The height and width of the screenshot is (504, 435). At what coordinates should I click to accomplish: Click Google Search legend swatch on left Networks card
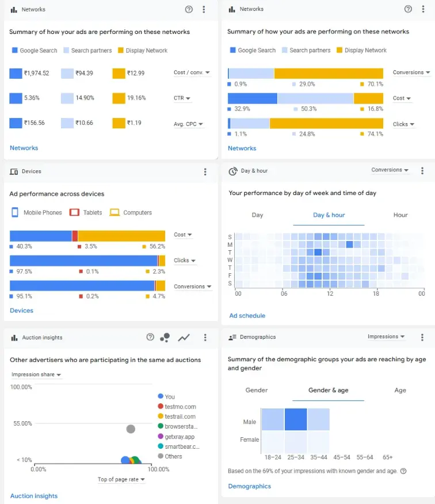point(14,50)
